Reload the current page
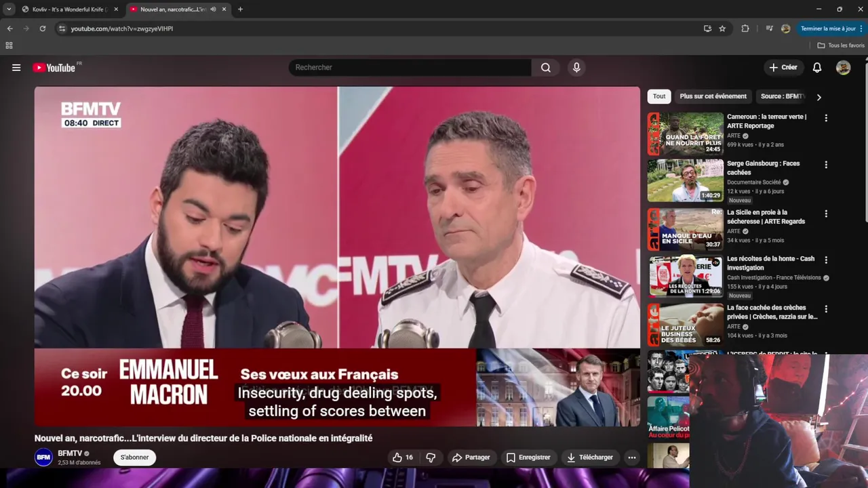 pos(42,28)
